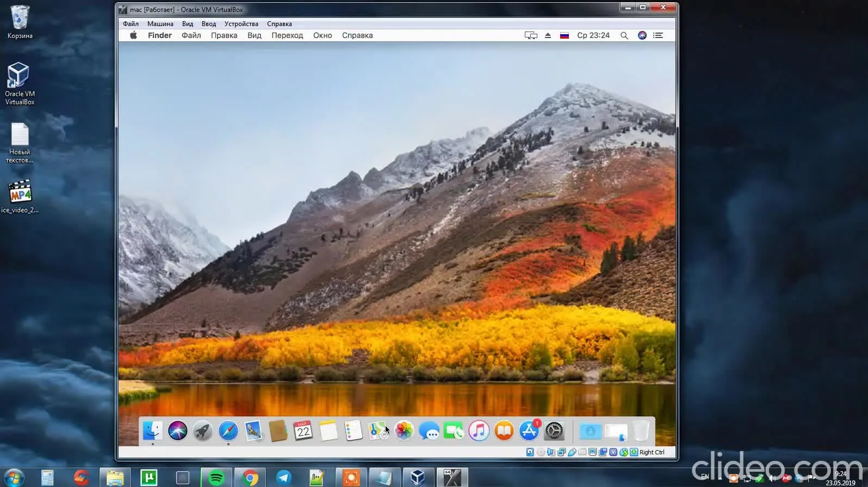Open Windows Start button
Screen dimensions: 868x487
pyautogui.click(x=13, y=478)
